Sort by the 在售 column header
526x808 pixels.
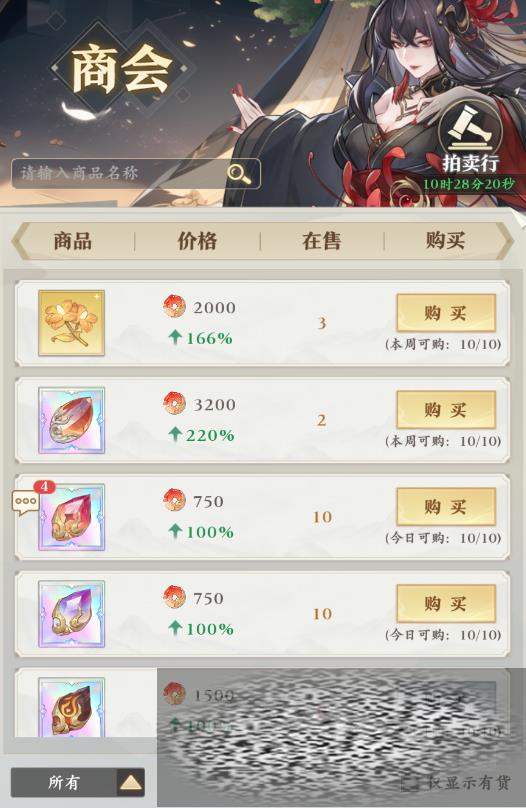321,241
